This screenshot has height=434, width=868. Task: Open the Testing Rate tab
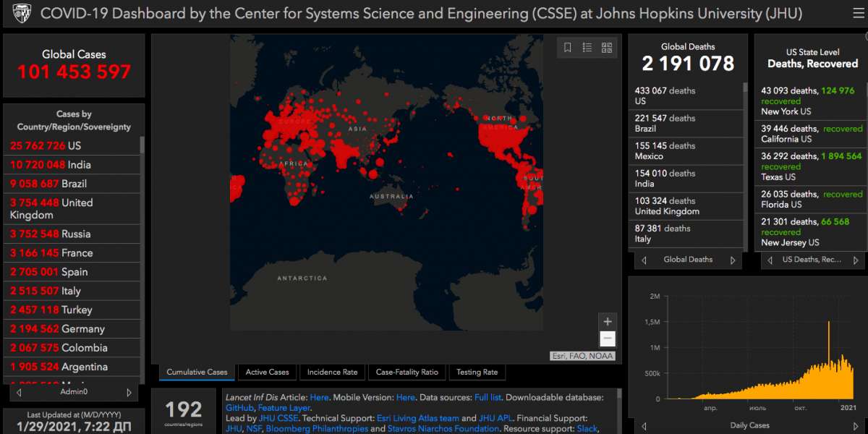pyautogui.click(x=477, y=373)
